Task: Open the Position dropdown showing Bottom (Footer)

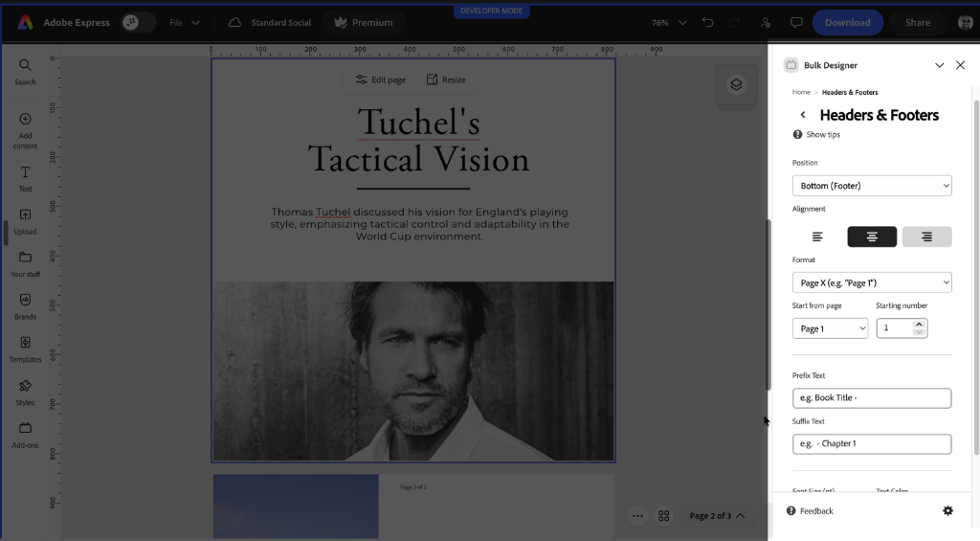Action: pos(872,186)
